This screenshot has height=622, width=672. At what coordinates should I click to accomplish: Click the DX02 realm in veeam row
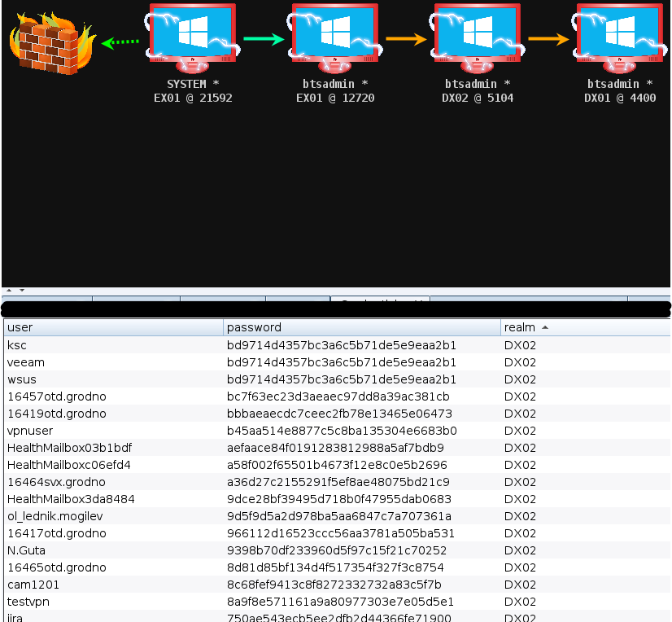point(520,362)
